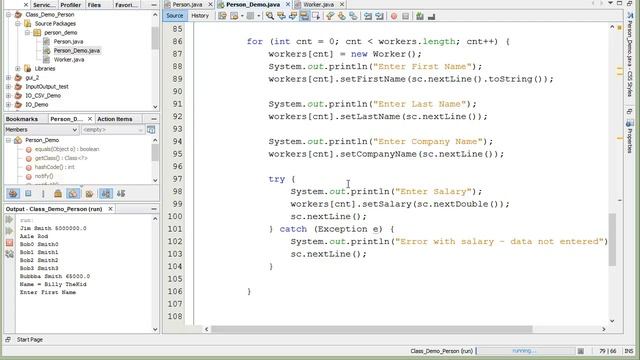Click Next Bookmark icon
The width and height of the screenshot is (640, 360).
click(x=342, y=16)
